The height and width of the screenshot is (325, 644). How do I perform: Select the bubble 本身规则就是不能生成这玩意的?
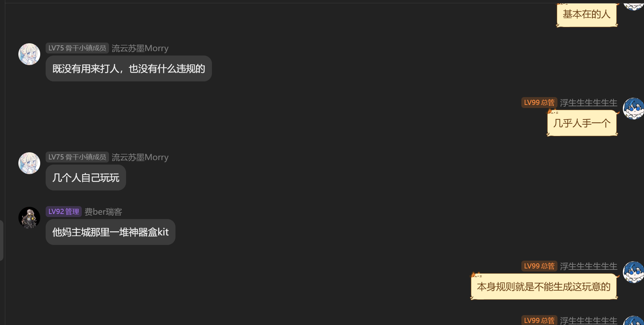(x=544, y=287)
